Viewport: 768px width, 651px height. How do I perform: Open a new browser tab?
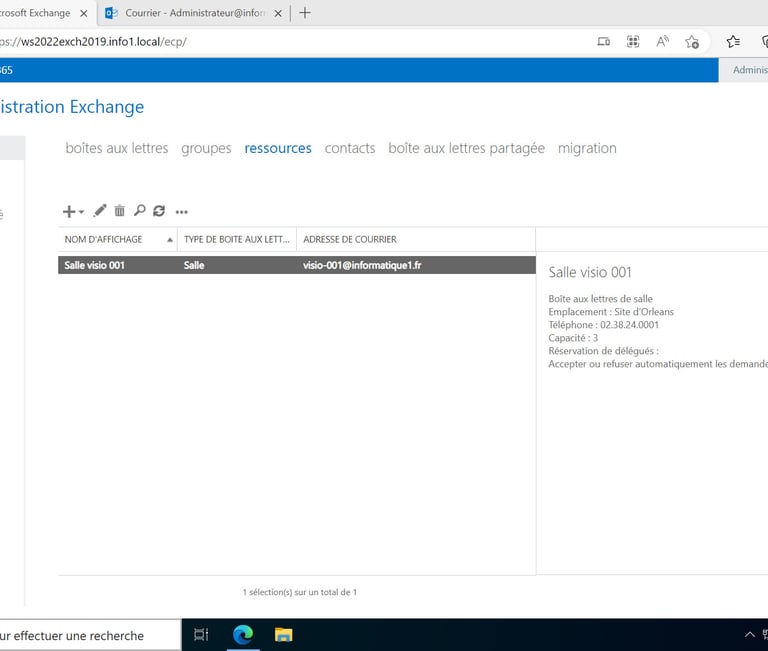click(305, 13)
